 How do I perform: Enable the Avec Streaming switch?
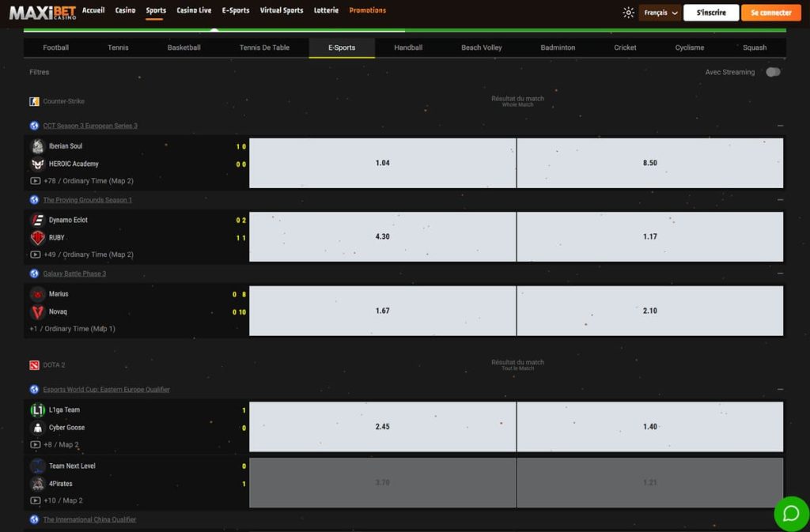pos(773,72)
